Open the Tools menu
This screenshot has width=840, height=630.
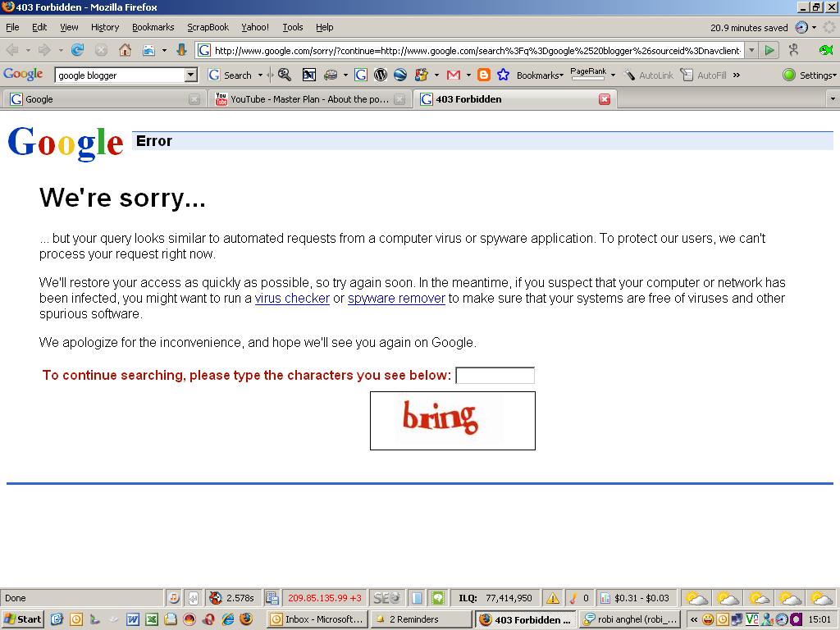(x=293, y=27)
